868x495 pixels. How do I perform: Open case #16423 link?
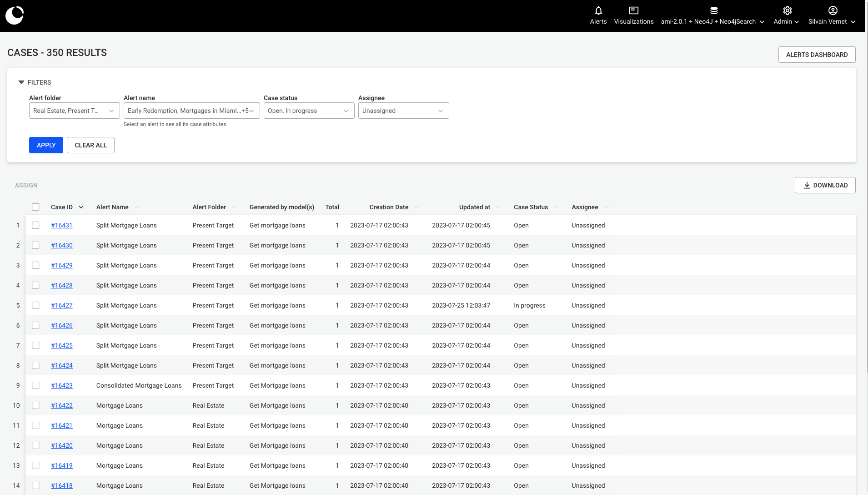[x=62, y=385]
